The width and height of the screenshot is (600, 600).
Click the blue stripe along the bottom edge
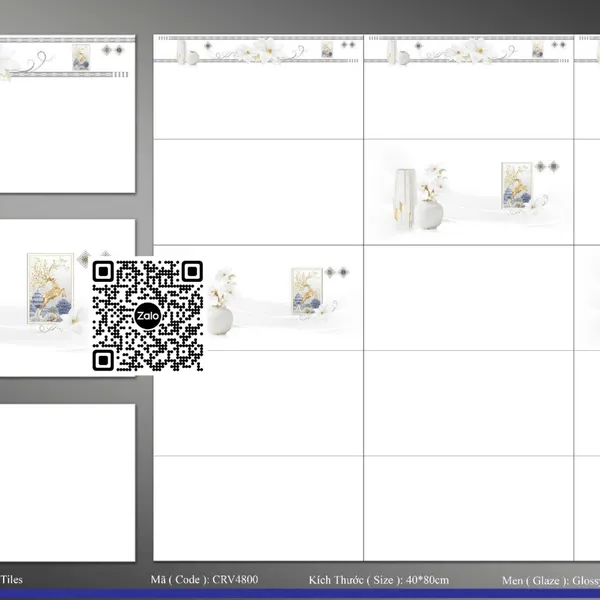point(300,594)
